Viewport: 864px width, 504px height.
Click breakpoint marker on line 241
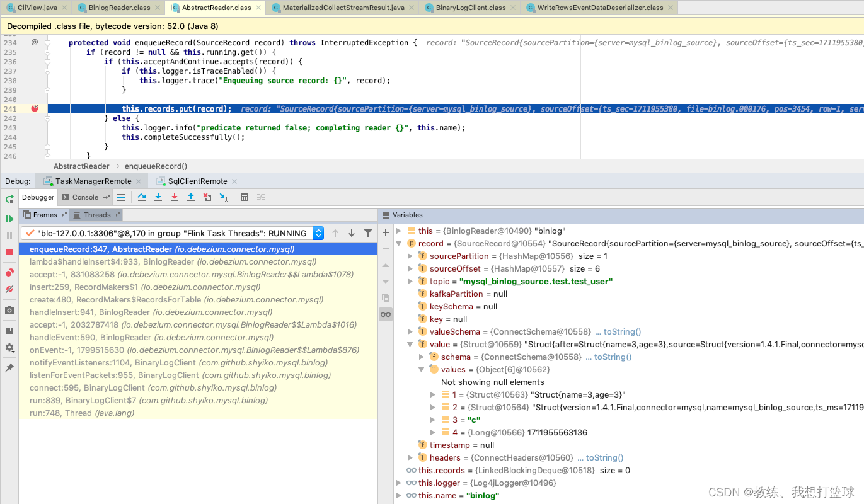click(x=35, y=108)
